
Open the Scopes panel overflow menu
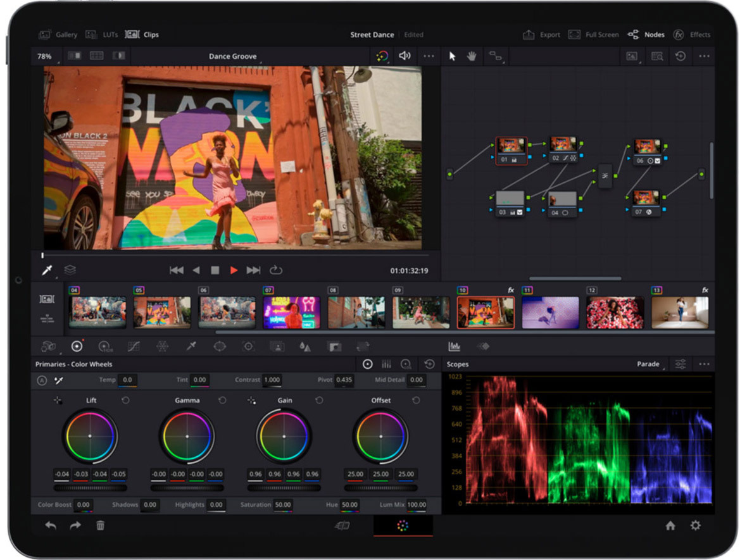705,364
